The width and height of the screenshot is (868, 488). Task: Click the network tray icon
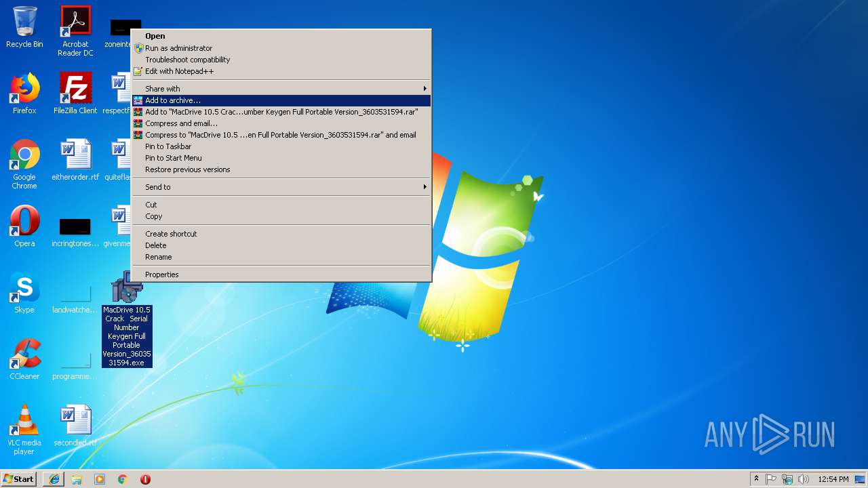point(787,479)
